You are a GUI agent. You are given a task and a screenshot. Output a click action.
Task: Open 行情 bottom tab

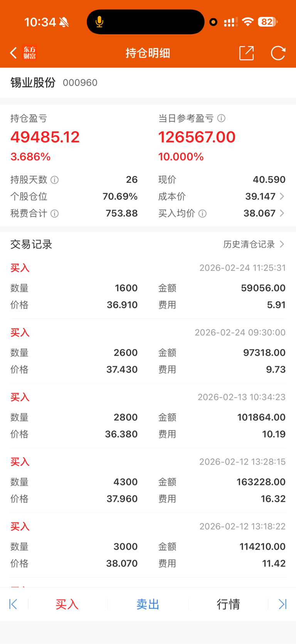pyautogui.click(x=228, y=604)
